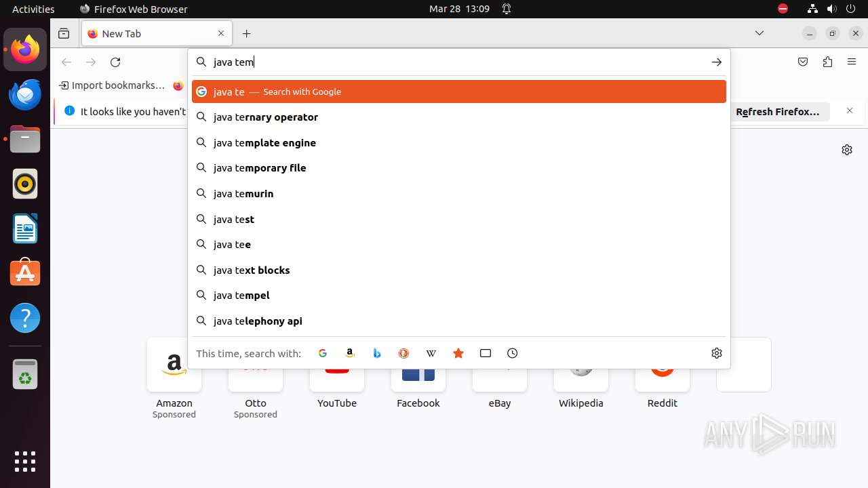This screenshot has width=868, height=488.
Task: Search this time with DuckDuckGo
Action: [x=404, y=353]
